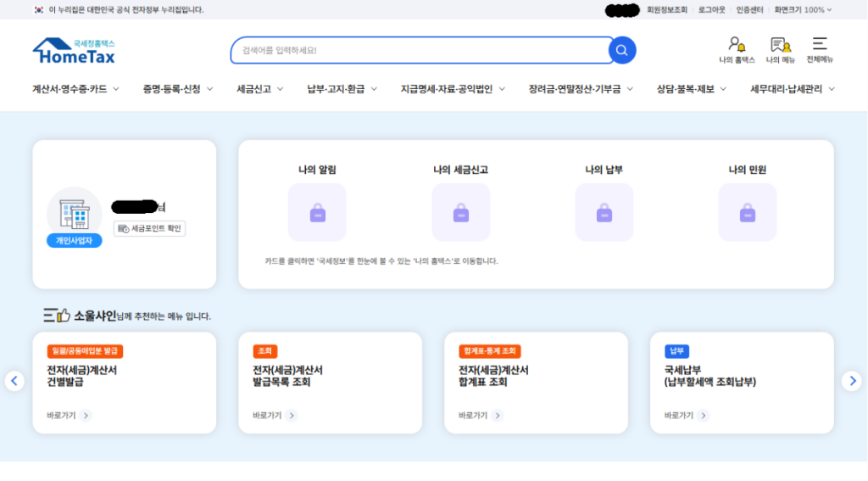Click 회원정보조회 link

[x=667, y=10]
